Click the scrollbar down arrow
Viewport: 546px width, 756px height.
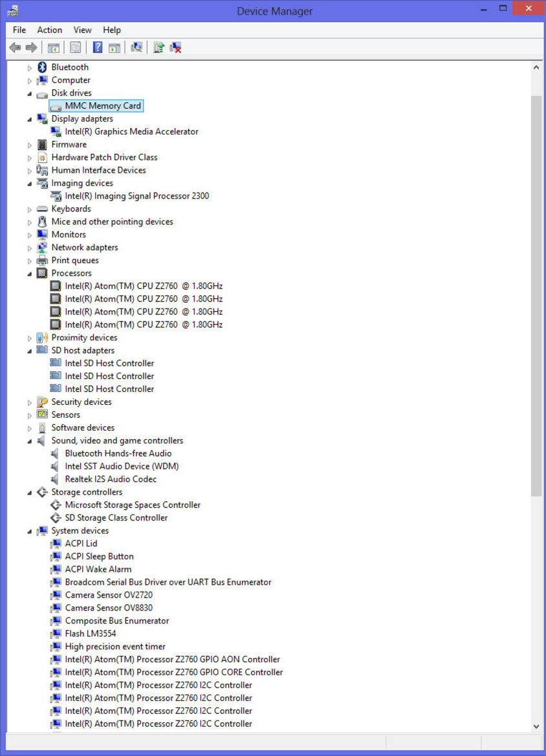(x=536, y=726)
